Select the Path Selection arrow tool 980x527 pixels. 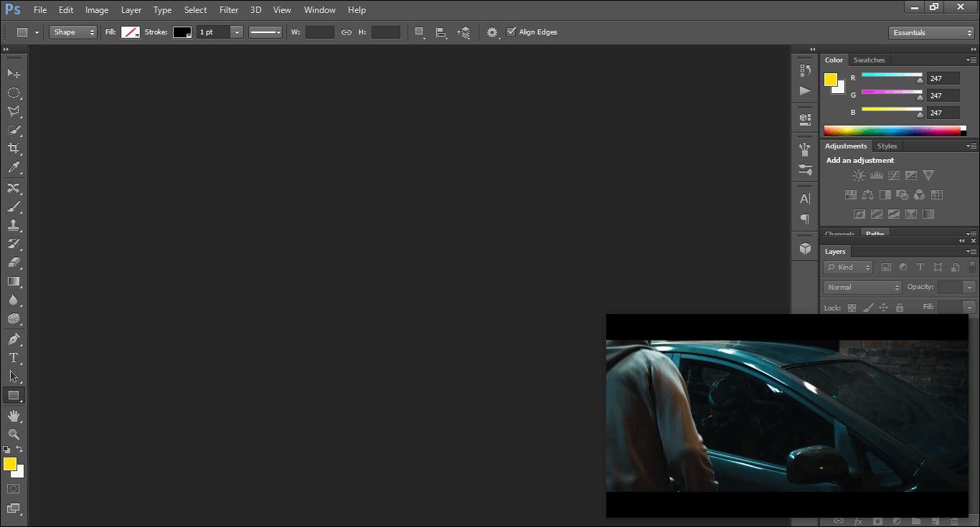(14, 376)
